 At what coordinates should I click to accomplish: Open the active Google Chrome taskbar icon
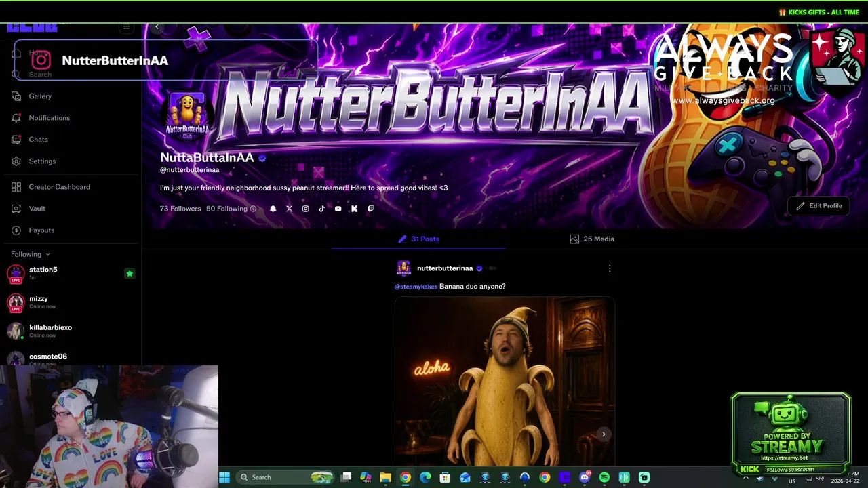click(405, 477)
